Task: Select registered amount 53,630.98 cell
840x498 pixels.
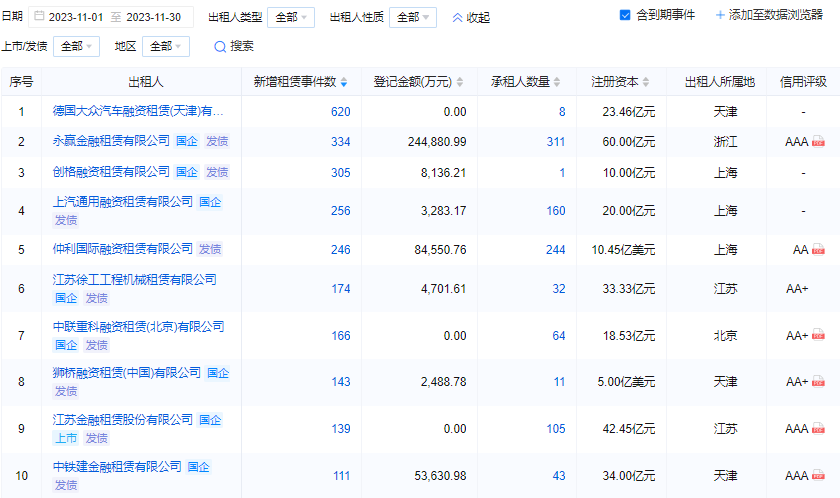Action: tap(440, 476)
